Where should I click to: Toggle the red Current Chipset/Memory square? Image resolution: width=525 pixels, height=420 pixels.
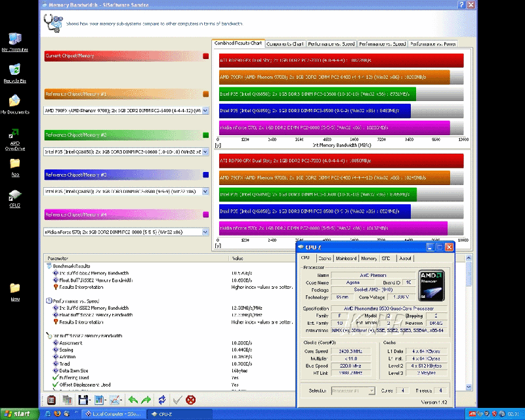click(x=206, y=56)
